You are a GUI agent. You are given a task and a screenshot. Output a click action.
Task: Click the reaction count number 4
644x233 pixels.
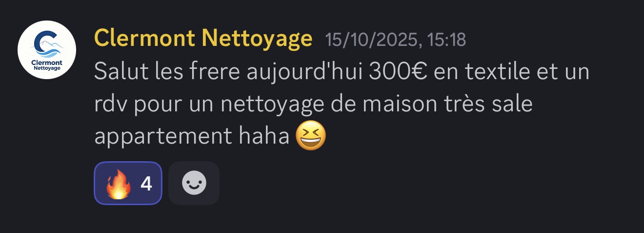146,184
